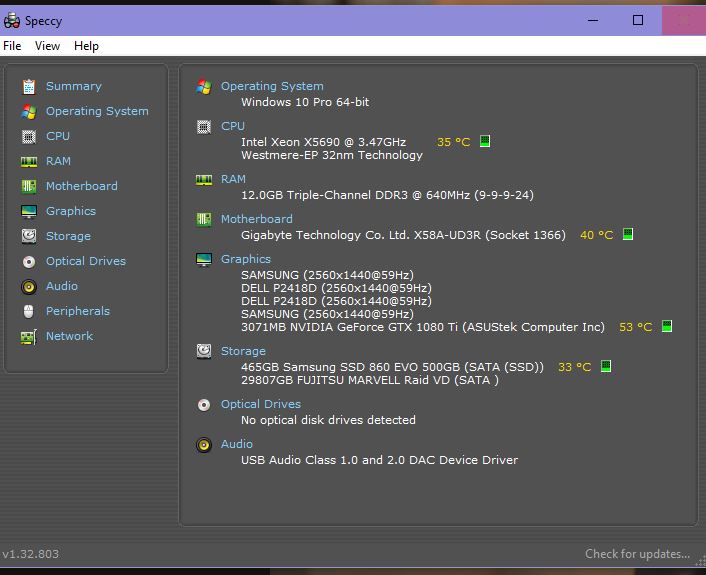Click the Samsung SSD 860 EVO 500GB line
The image size is (706, 575).
tap(392, 367)
